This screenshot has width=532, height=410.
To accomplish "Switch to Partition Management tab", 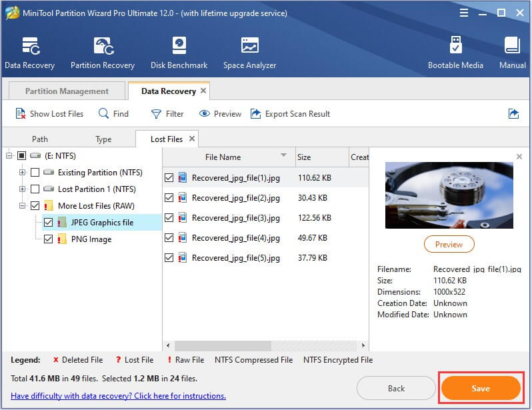I will (67, 91).
